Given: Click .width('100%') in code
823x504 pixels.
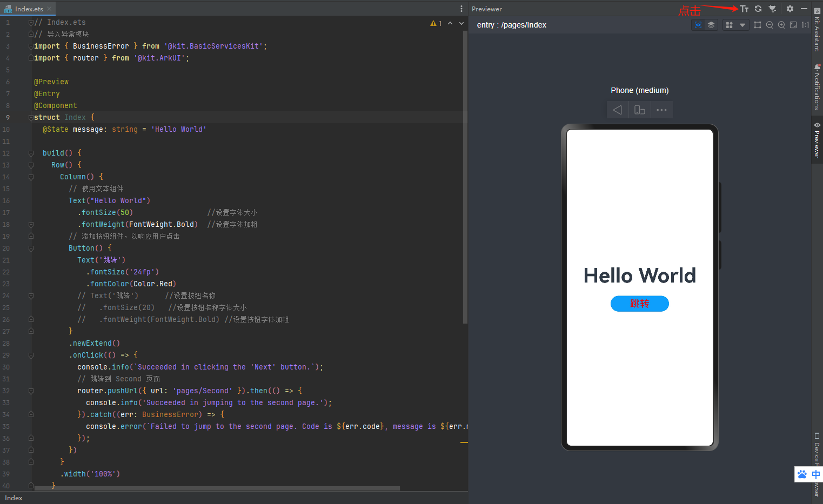Looking at the screenshot, I should tap(90, 474).
